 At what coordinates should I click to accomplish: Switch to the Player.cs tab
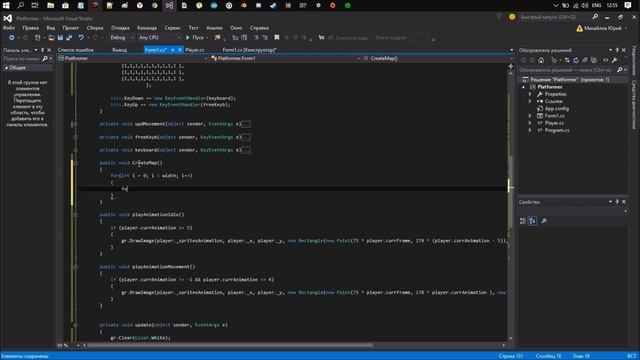(195, 50)
